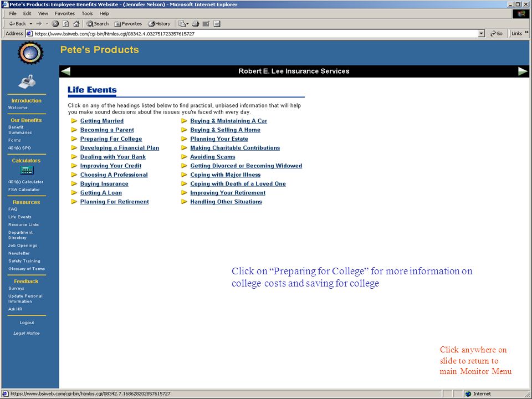Click the Back arrow toolbar button
The width and height of the screenshot is (532, 399).
point(17,24)
